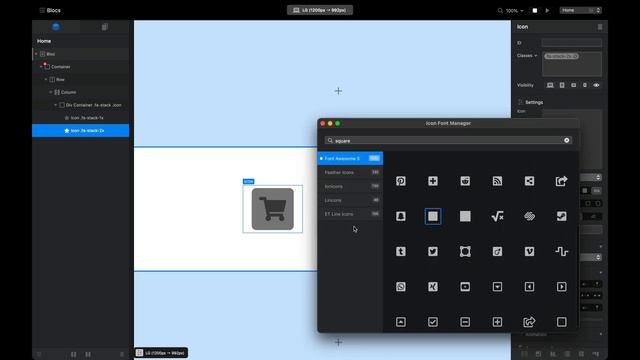The width and height of the screenshot is (640, 360).
Task: Choose the caret-left square icon
Action: tap(529, 287)
